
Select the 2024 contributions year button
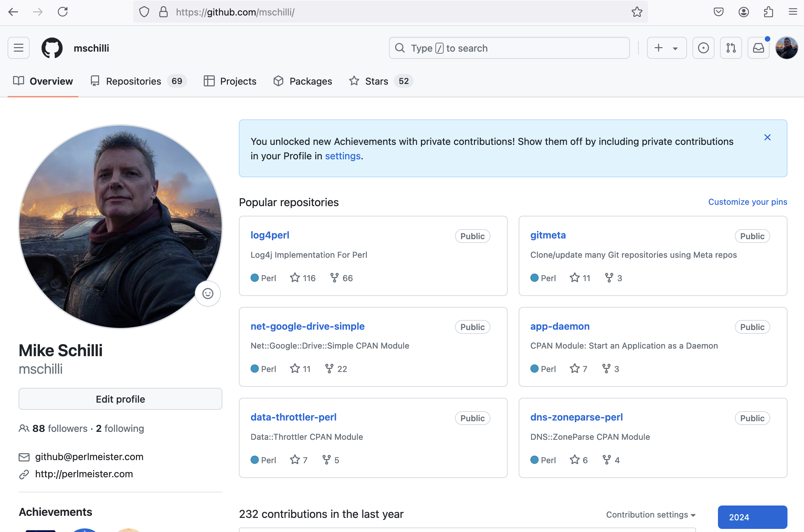(x=752, y=517)
